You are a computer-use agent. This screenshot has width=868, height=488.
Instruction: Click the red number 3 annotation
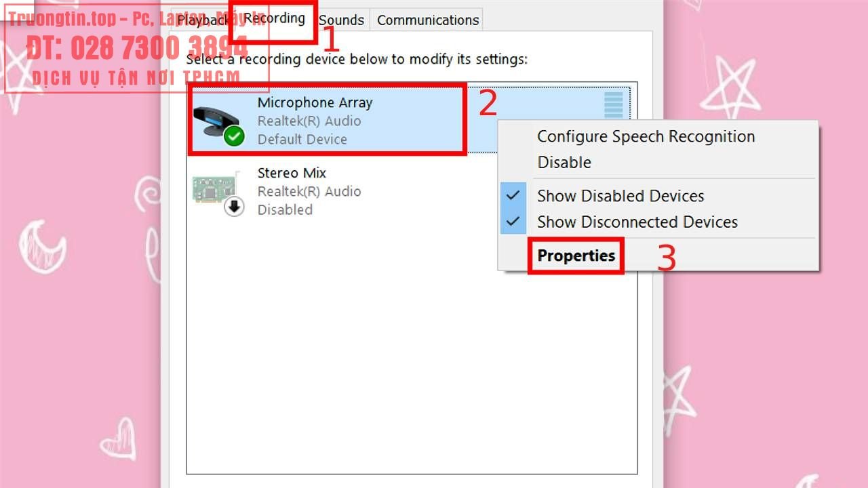coord(667,258)
